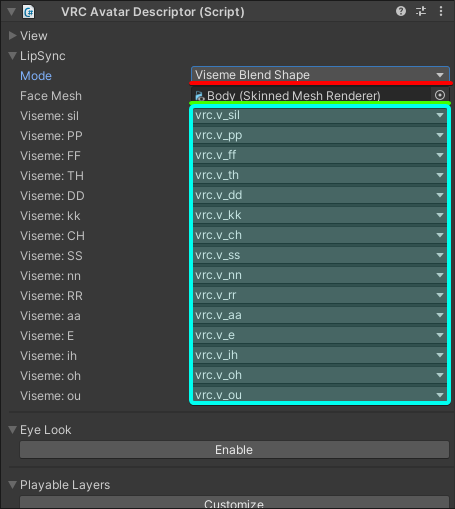Open the vrc.v_ch viseme dropdown
Viewport: 455px width, 509px height.
point(320,235)
